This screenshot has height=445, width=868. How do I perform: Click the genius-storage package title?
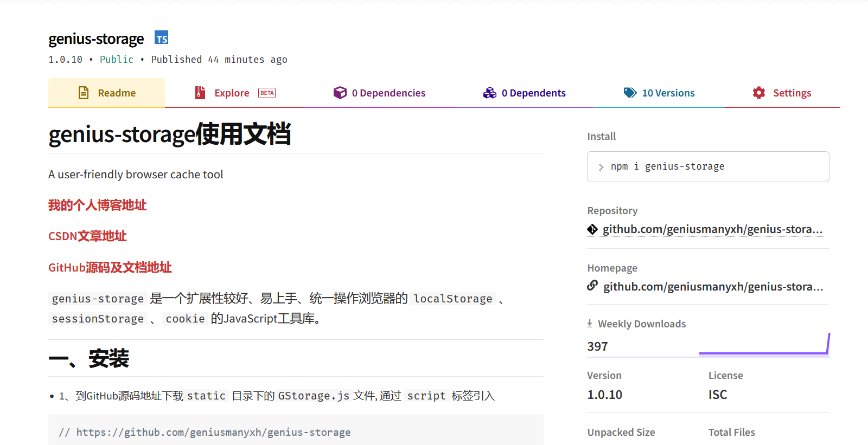(96, 39)
